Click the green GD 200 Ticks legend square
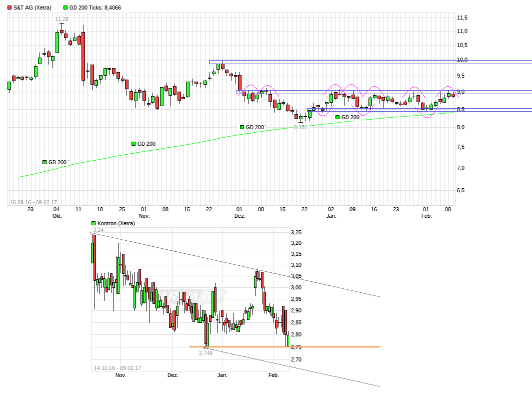 (x=64, y=8)
